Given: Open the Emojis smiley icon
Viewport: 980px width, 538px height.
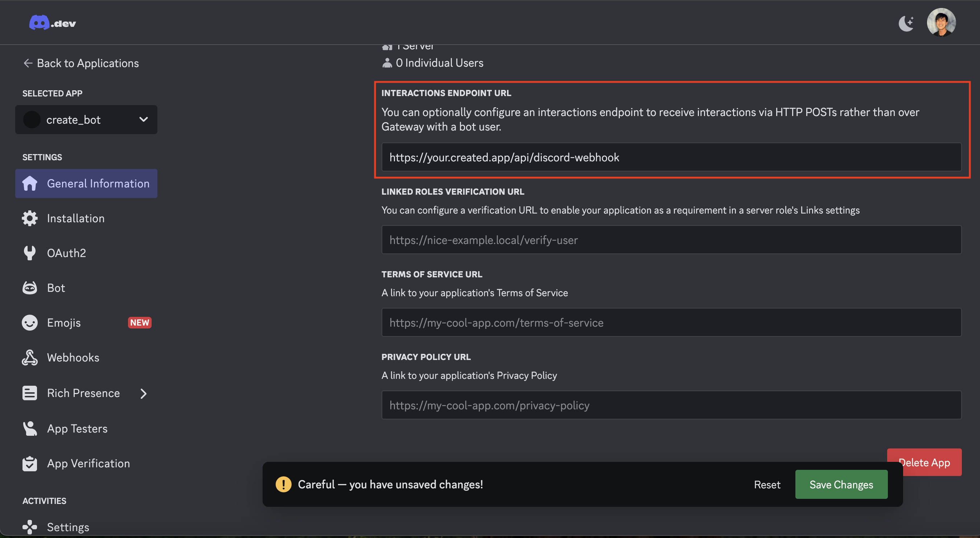Looking at the screenshot, I should pos(30,323).
